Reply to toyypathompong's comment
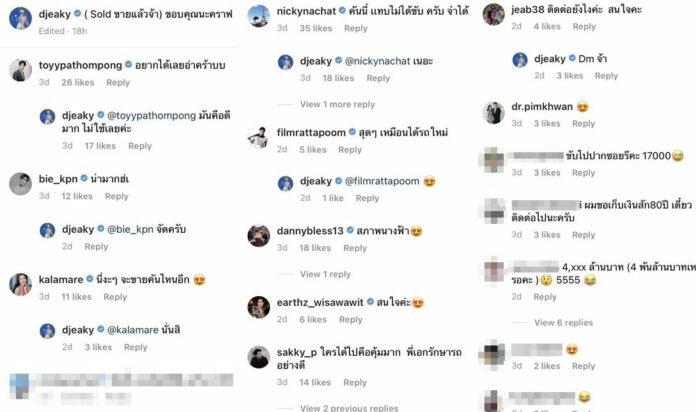 click(118, 83)
